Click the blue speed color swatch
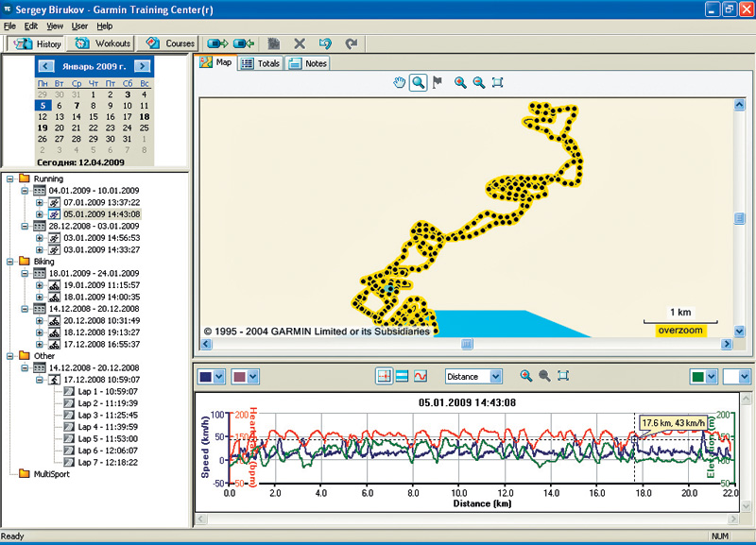The image size is (756, 545). 205,376
